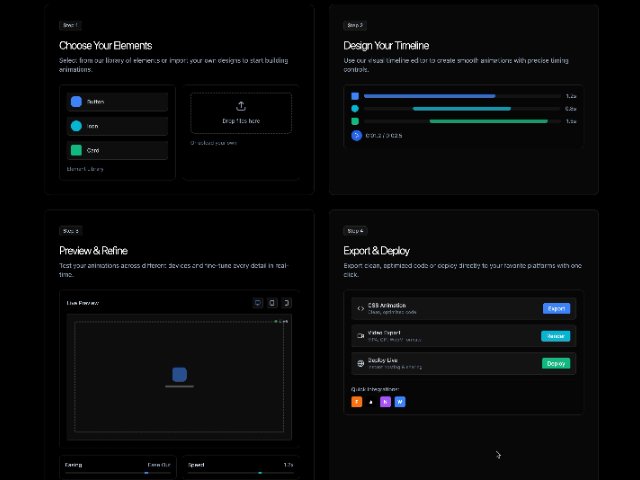
Task: Click the Deploy Live globe icon
Action: coord(360,363)
